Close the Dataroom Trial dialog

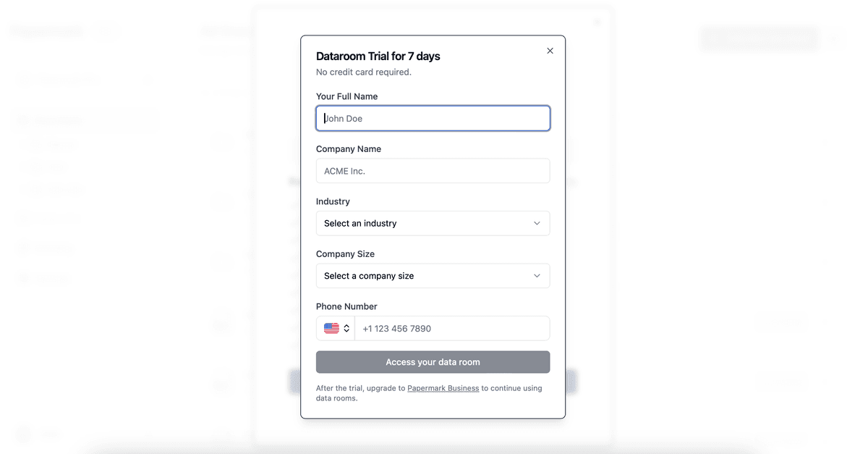[x=550, y=51]
